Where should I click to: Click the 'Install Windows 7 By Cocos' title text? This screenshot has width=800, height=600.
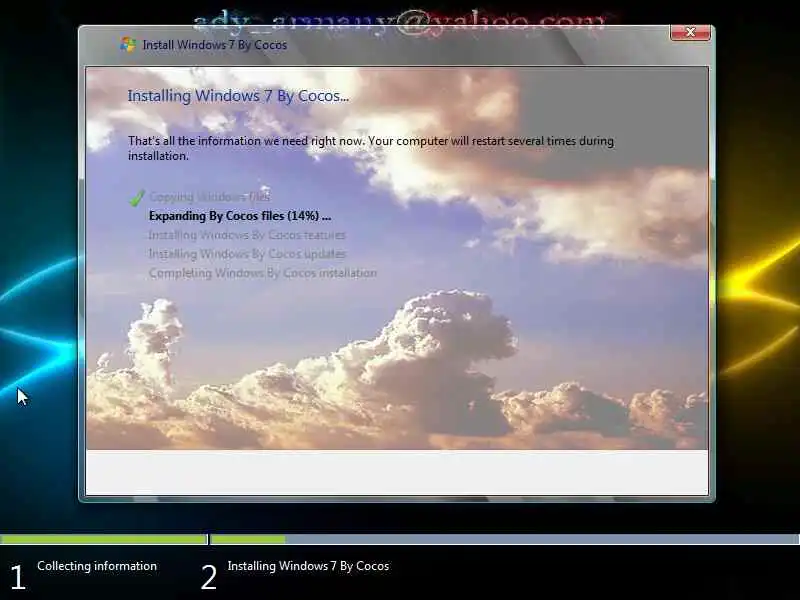pos(214,45)
